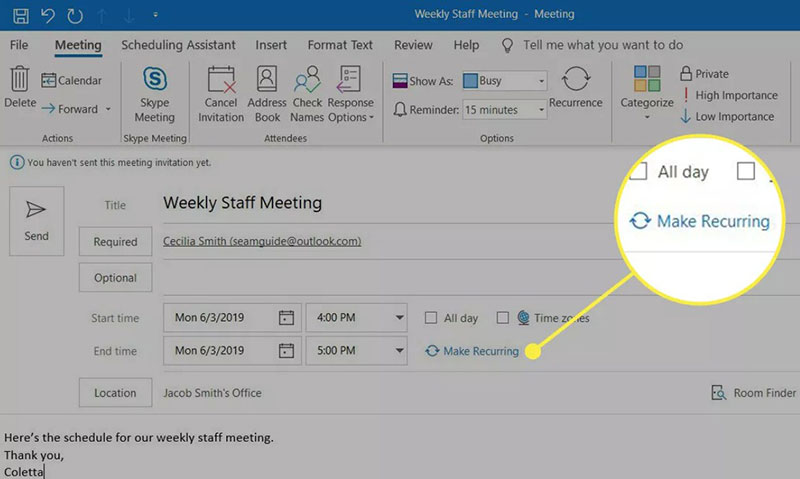Switch to the Scheduling Assistant tab
This screenshot has height=479, width=800.
pyautogui.click(x=179, y=45)
